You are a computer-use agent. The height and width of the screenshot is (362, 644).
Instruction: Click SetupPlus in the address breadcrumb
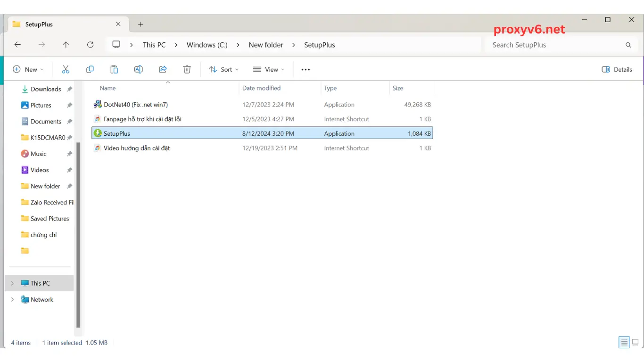[320, 45]
